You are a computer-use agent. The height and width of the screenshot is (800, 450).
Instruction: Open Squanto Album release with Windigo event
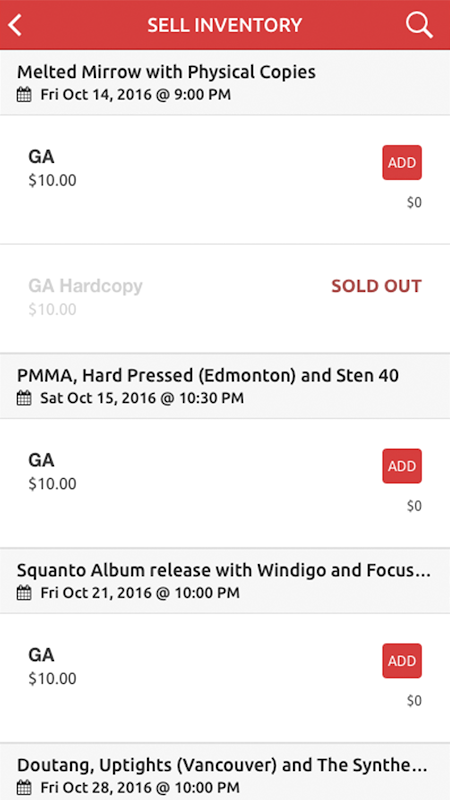click(225, 581)
